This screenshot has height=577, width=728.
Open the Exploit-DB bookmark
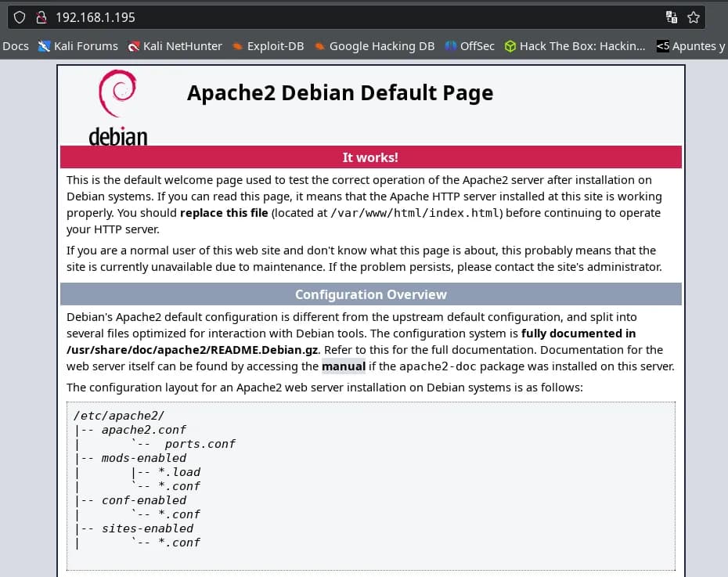(268, 46)
